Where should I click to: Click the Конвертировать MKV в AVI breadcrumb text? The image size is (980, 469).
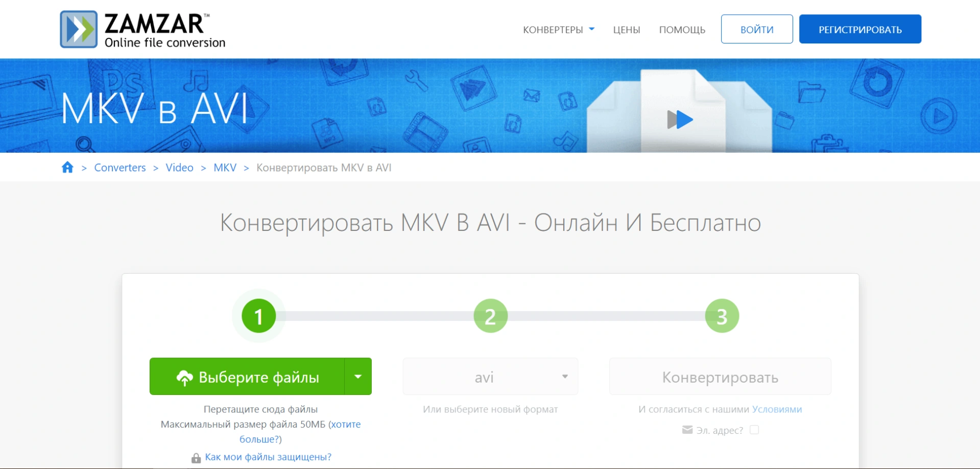pos(324,168)
